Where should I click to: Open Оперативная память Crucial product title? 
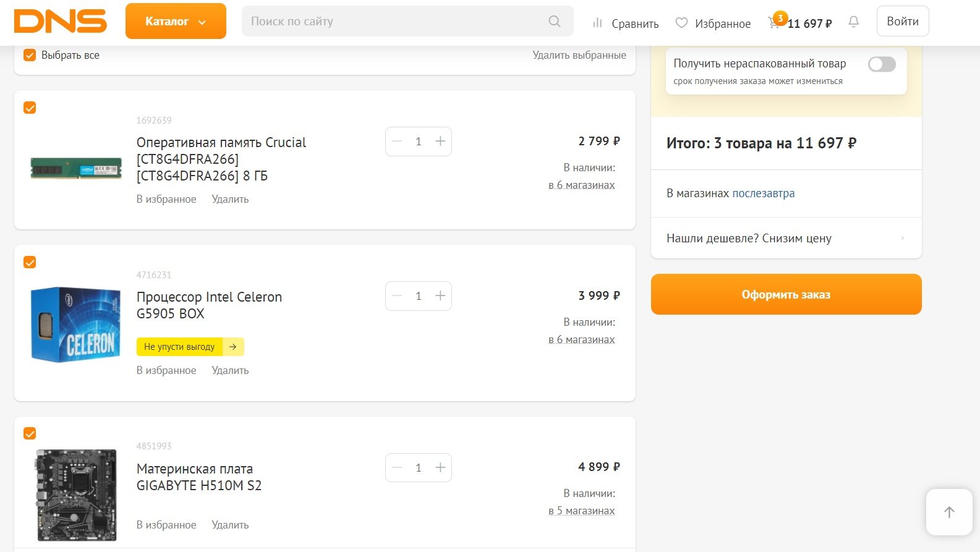(x=221, y=159)
